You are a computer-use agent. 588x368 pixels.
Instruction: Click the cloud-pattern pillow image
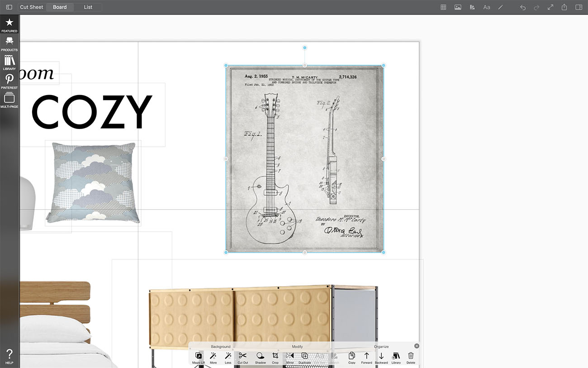coord(93,182)
